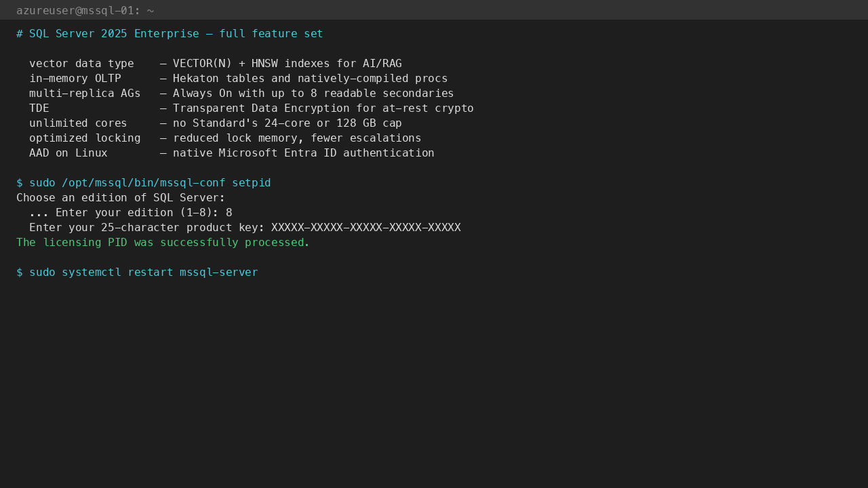The width and height of the screenshot is (868, 488).
Task: Click the XXXXX product key placeholder
Action: pos(366,228)
